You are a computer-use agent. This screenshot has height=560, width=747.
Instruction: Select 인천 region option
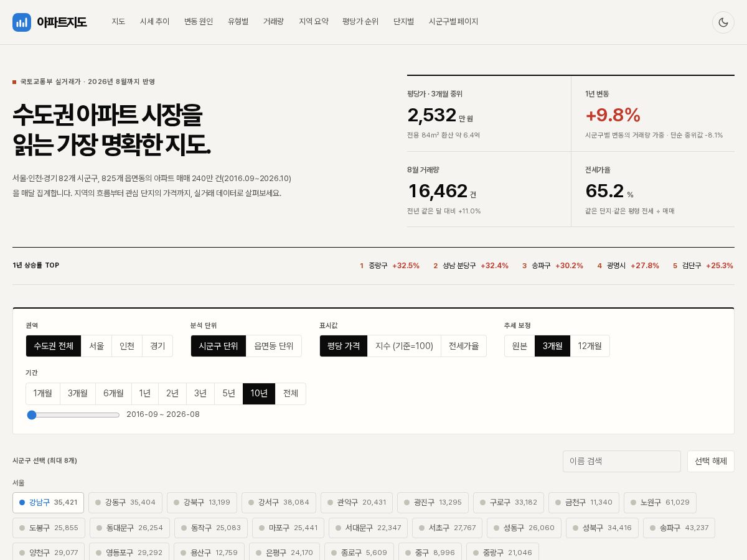pyautogui.click(x=127, y=346)
